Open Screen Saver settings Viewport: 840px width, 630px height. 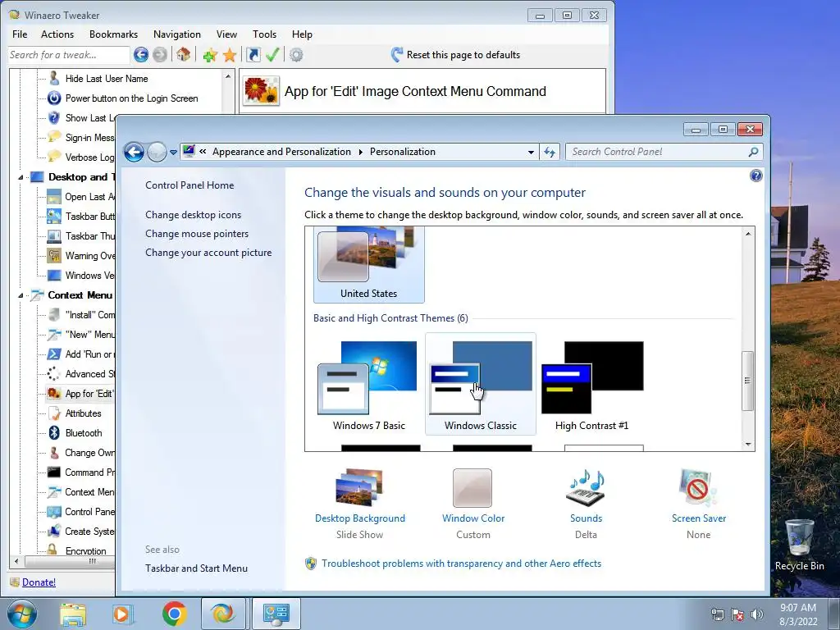699,504
